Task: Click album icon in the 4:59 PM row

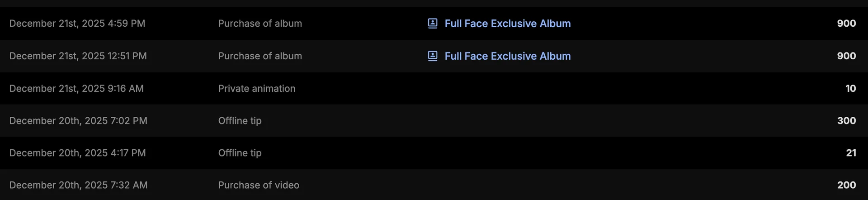Action: coord(433,24)
